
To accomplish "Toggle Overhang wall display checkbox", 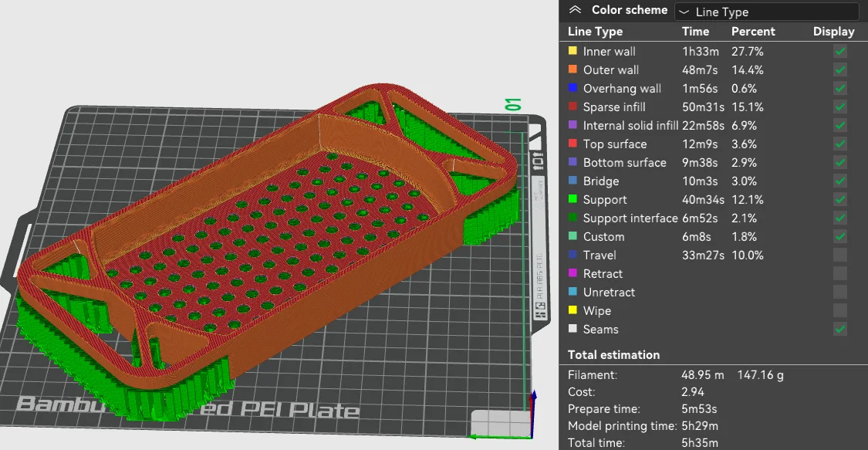I will tap(839, 89).
